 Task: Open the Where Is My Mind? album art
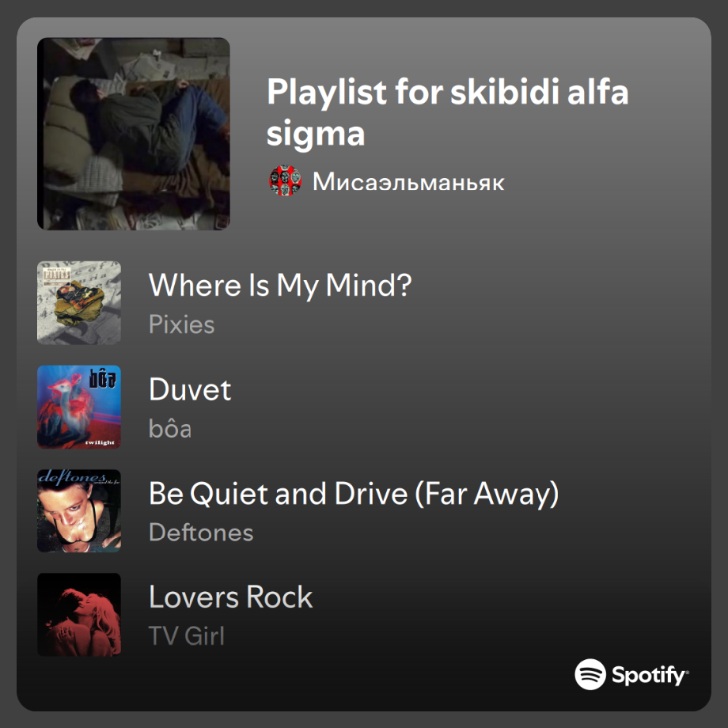(x=79, y=303)
